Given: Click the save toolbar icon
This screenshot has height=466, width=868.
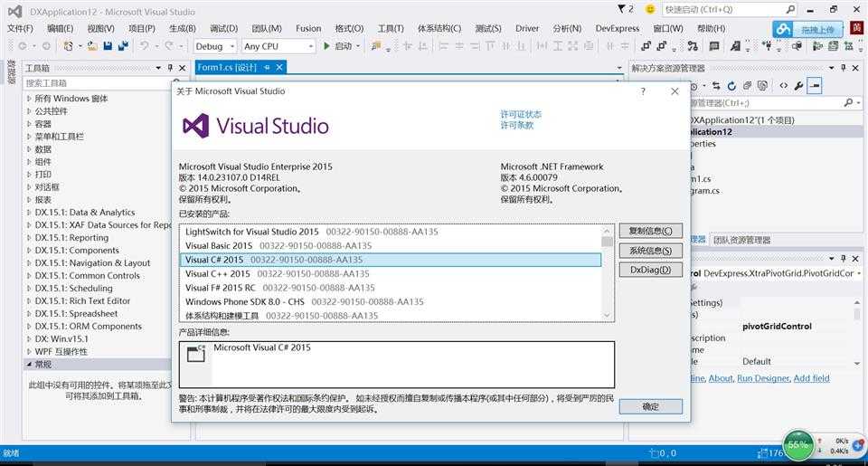Looking at the screenshot, I should (x=108, y=46).
